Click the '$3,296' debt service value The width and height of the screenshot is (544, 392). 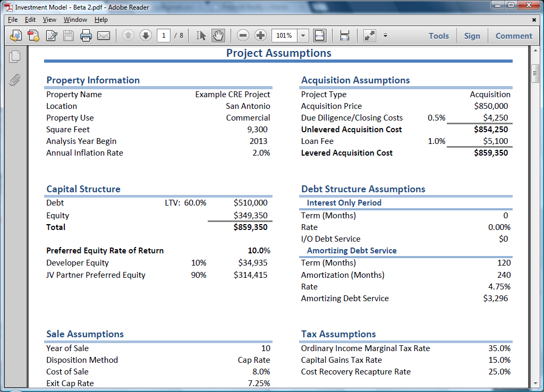[x=496, y=299]
